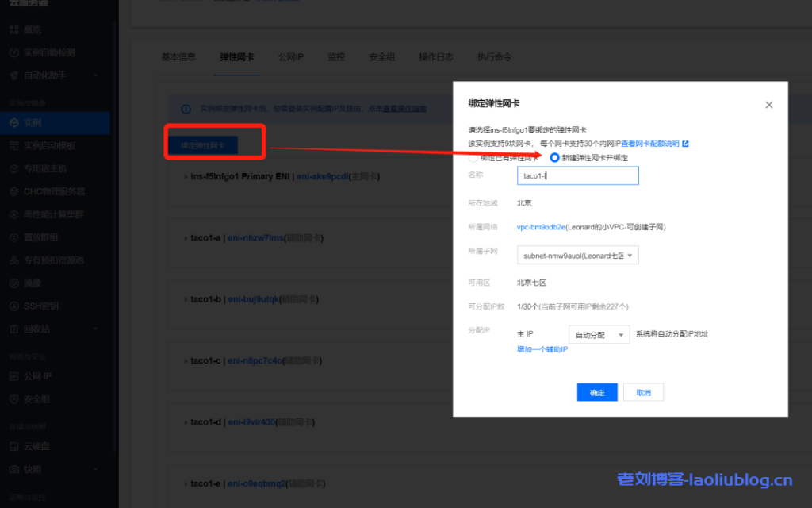Close the 绑定弹性网卡 dialog
812x508 pixels.
click(x=768, y=105)
